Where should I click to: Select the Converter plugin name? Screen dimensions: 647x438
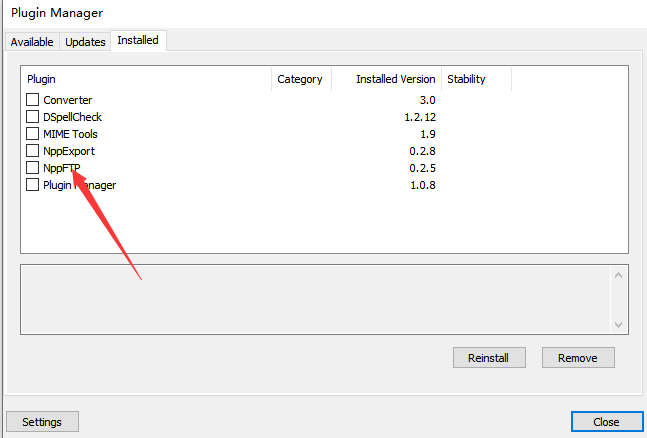(x=68, y=100)
